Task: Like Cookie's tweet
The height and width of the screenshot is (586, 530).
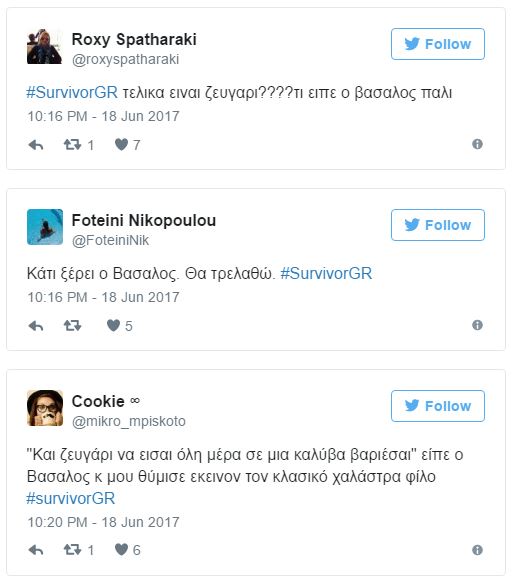Action: pos(121,549)
